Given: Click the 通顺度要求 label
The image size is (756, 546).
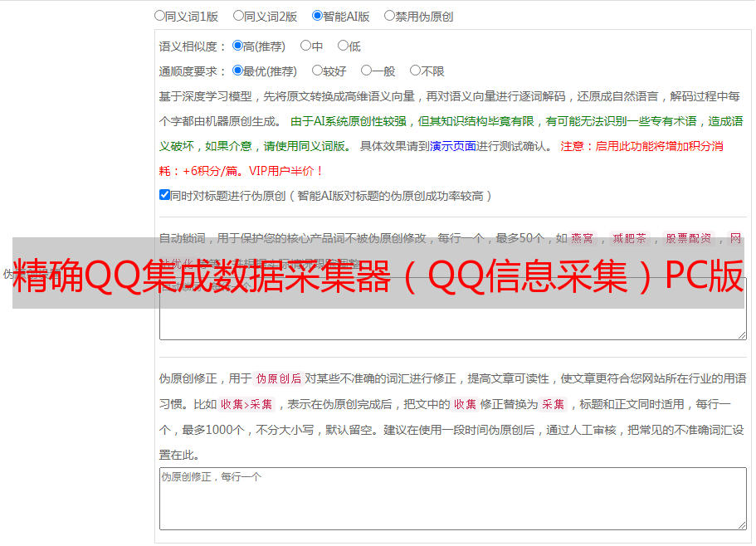Looking at the screenshot, I should [x=193, y=71].
